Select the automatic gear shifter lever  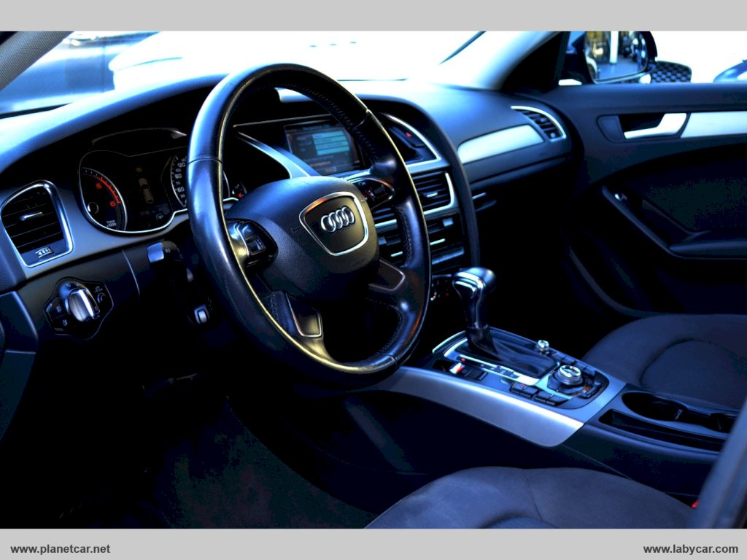coord(474,292)
